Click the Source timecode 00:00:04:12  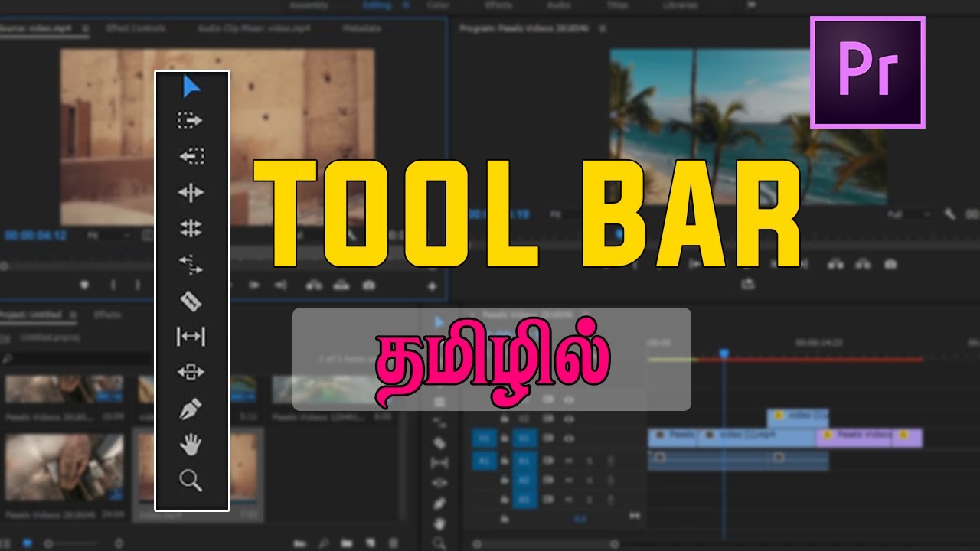pos(35,235)
